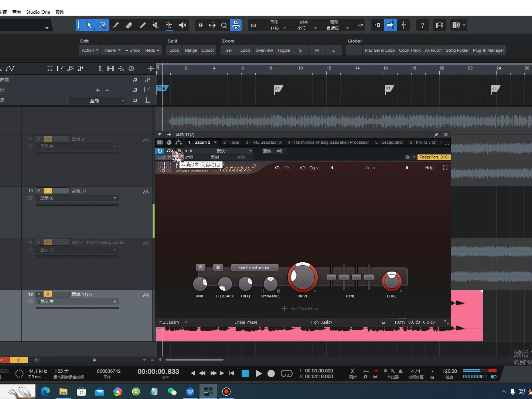The width and height of the screenshot is (532, 399).
Task: Pick the Paint (pencil) tool
Action: pos(143,25)
